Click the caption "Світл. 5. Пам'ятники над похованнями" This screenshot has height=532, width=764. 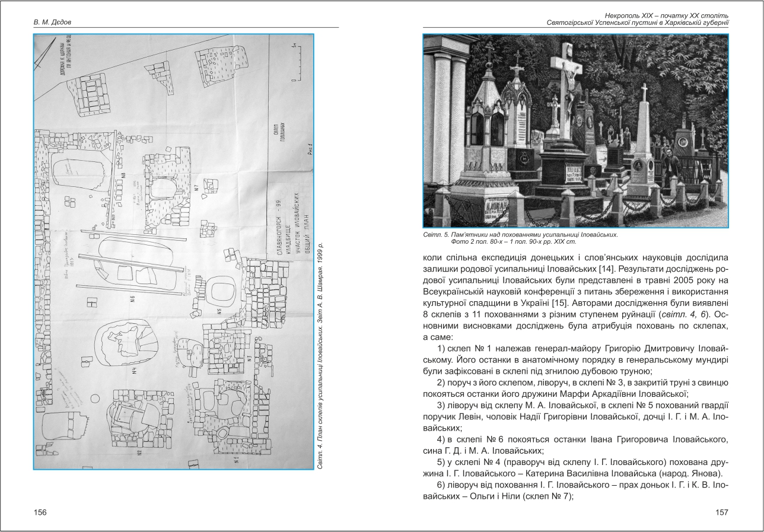pyautogui.click(x=521, y=235)
